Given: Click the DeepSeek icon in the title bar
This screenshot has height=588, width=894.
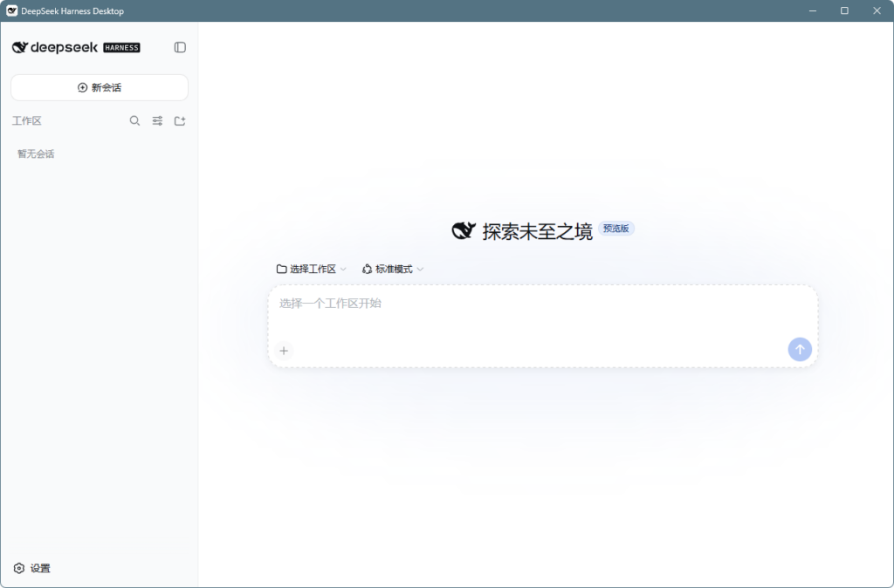Looking at the screenshot, I should [x=12, y=10].
